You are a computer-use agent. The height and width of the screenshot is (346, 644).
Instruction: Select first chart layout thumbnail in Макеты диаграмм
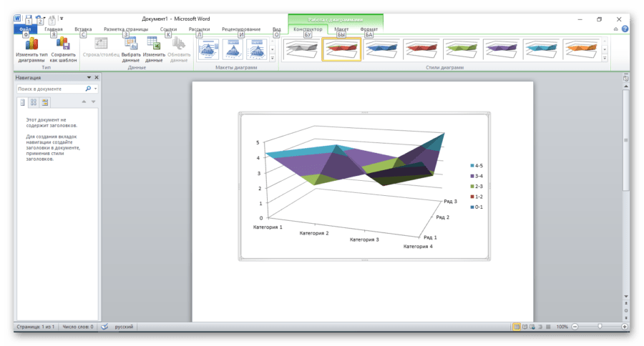coord(208,49)
